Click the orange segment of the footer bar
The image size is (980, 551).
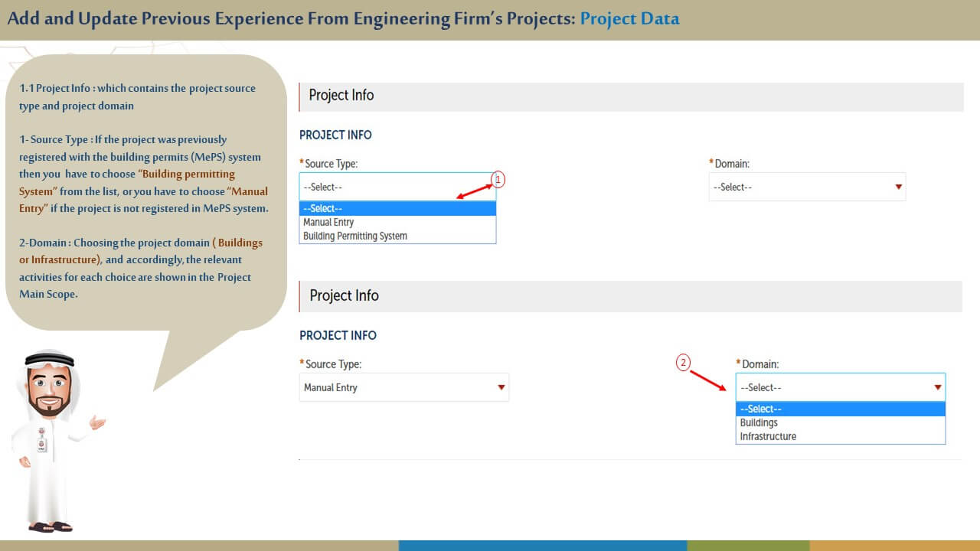[894, 546]
